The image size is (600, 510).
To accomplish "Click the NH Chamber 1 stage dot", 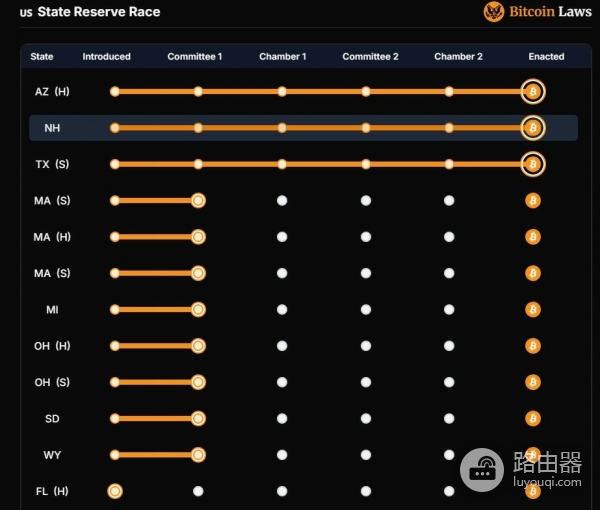I will click(282, 128).
